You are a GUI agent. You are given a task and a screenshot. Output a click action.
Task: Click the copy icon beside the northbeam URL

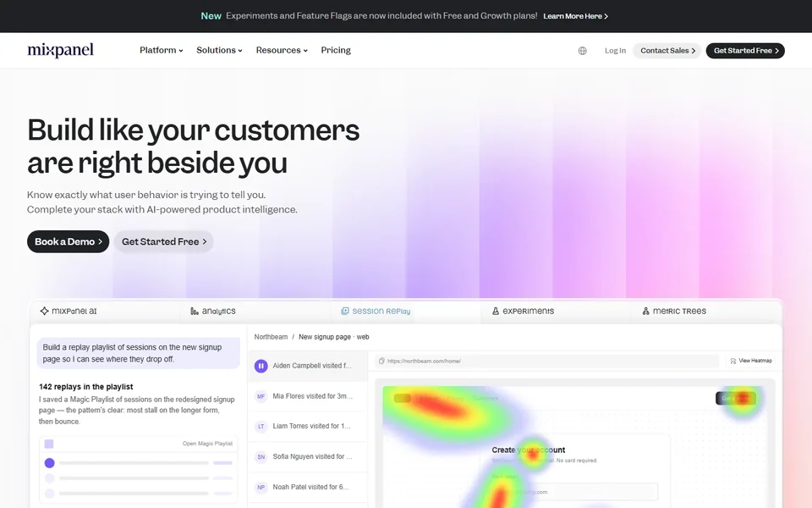381,361
